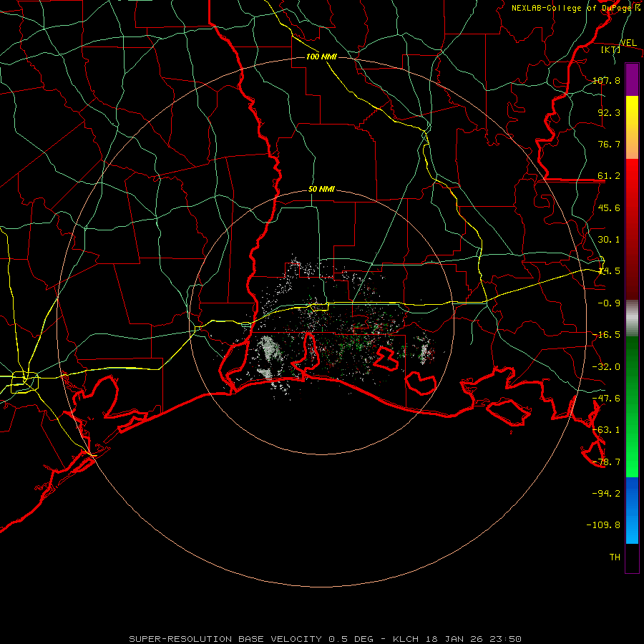Image resolution: width=644 pixels, height=644 pixels.
Task: Click the TH legend label
Action: tap(615, 557)
